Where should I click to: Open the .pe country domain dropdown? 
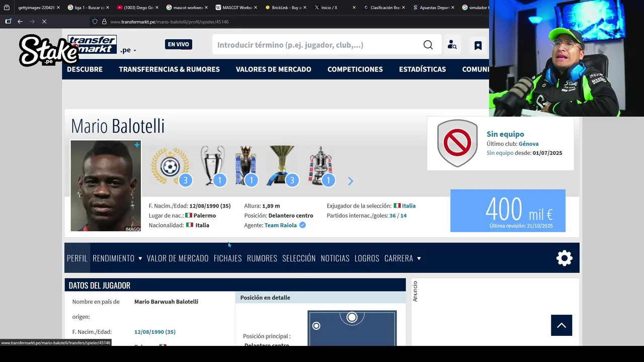coord(128,50)
